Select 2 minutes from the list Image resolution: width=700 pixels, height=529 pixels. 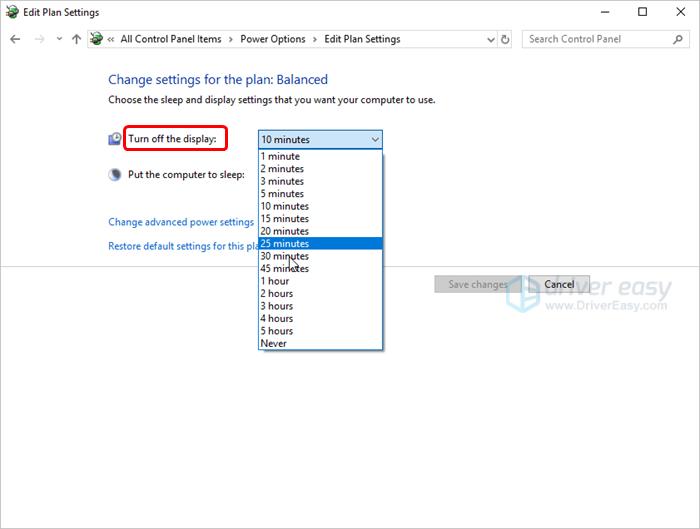tap(320, 169)
